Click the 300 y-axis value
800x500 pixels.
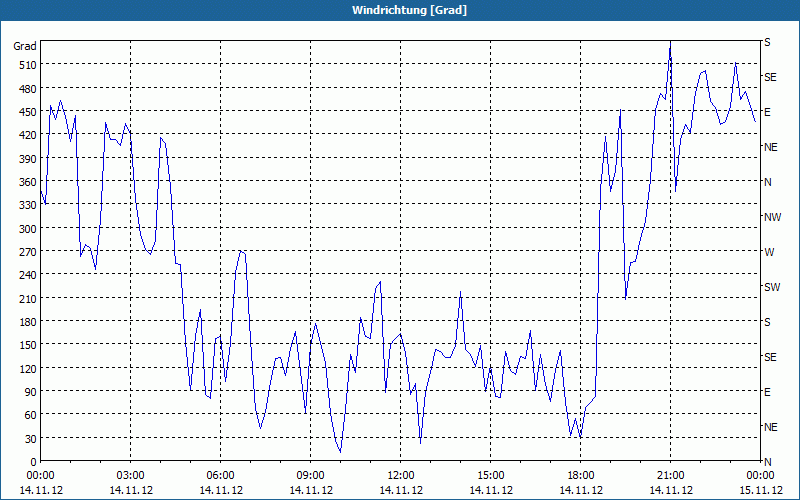point(28,228)
